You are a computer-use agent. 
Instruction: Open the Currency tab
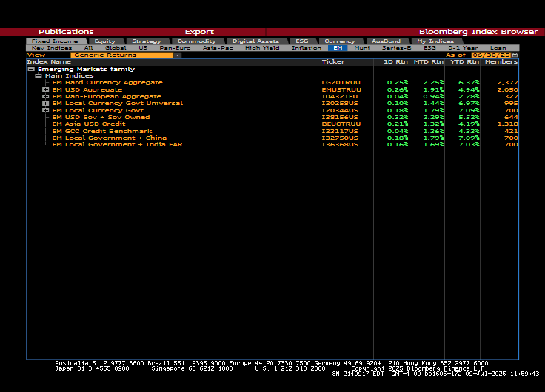pos(340,41)
